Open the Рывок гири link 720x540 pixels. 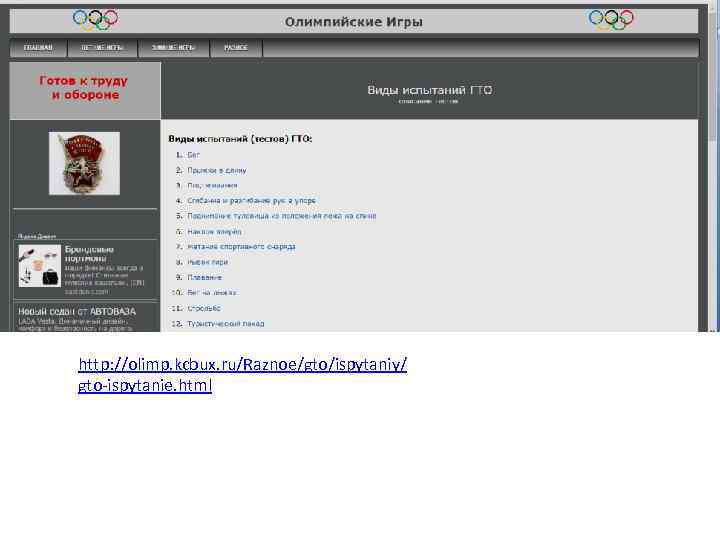click(x=208, y=262)
